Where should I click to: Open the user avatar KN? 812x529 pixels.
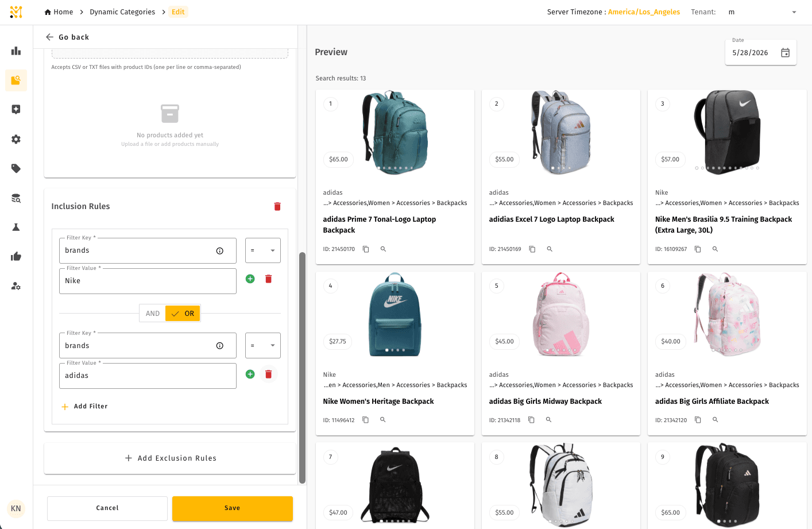[16, 508]
